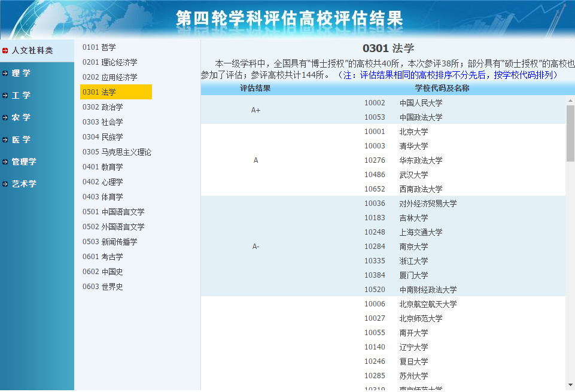
Task: Select the highlighted 0301 法学 entry
Action: click(x=101, y=92)
